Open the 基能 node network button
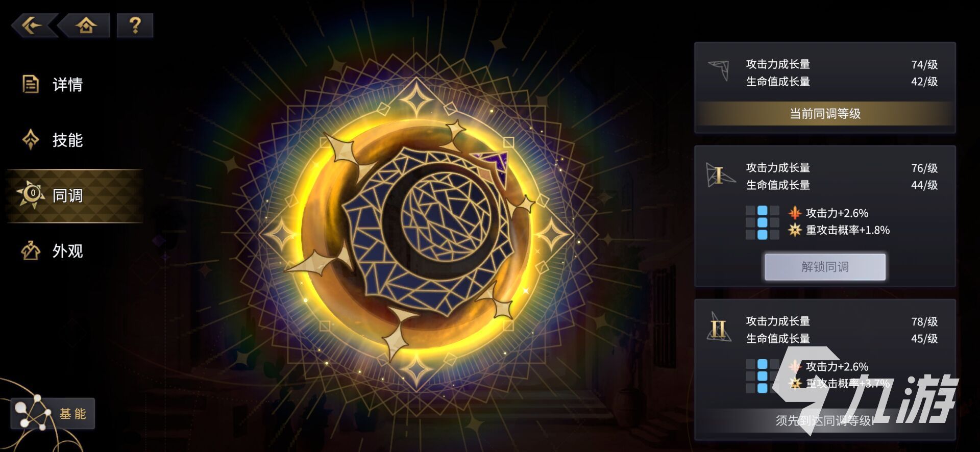This screenshot has height=452, width=980. [x=53, y=413]
